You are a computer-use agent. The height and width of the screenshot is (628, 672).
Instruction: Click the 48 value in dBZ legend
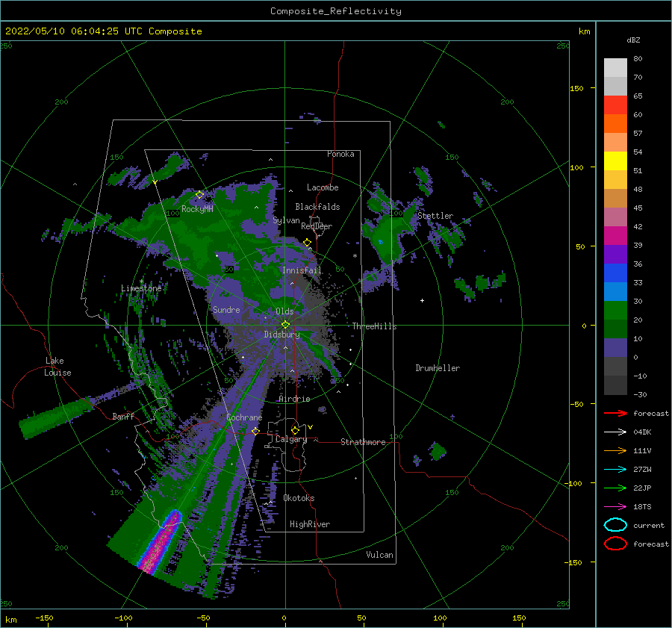(x=638, y=189)
